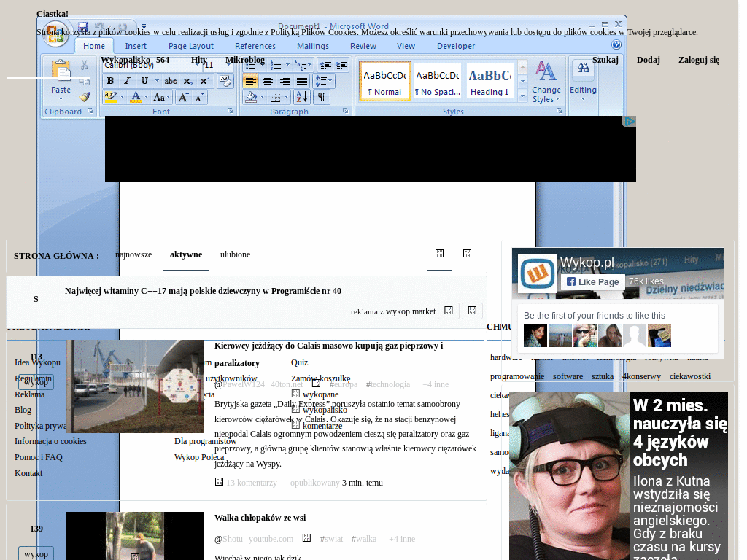Click the Numbered list icon
Viewport: 747px width, 560px height.
tap(276, 65)
